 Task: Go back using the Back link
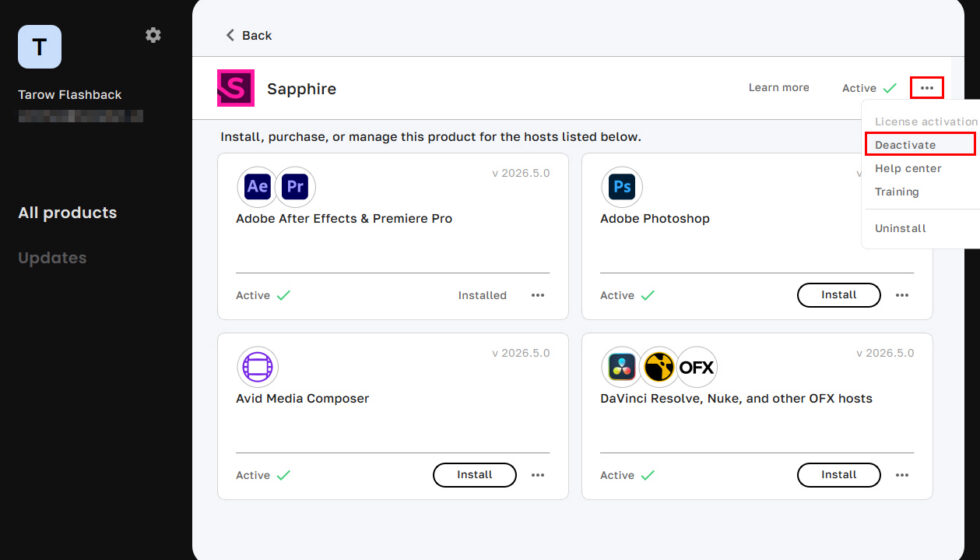248,35
